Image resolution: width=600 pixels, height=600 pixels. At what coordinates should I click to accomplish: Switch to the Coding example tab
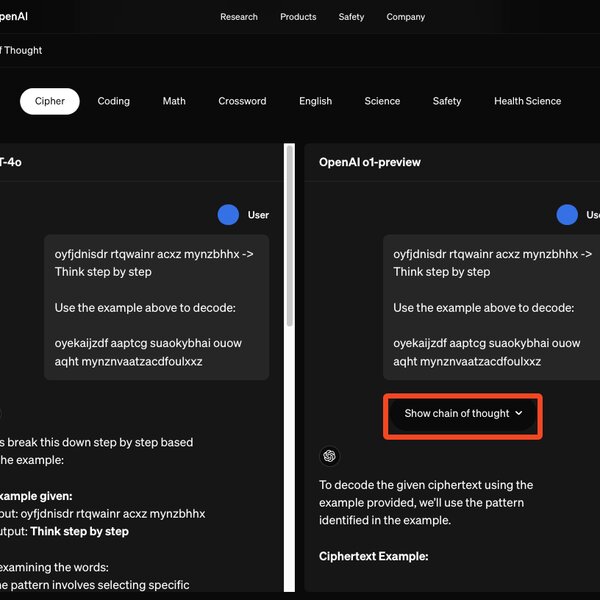pos(114,101)
